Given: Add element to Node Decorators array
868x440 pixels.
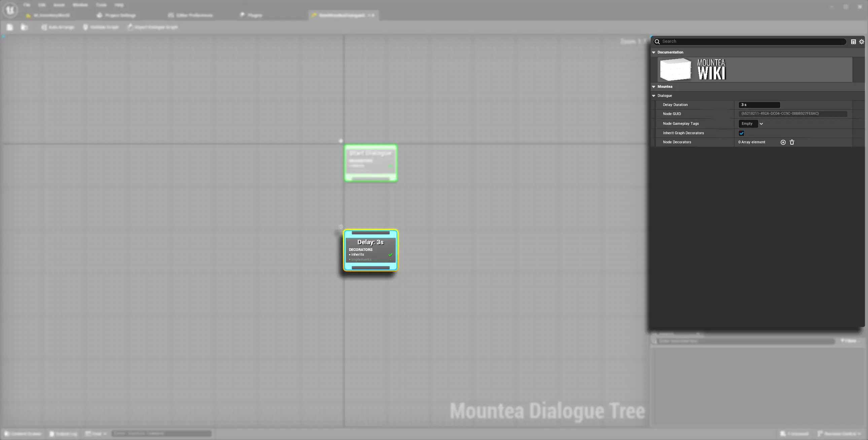Looking at the screenshot, I should [x=783, y=143].
